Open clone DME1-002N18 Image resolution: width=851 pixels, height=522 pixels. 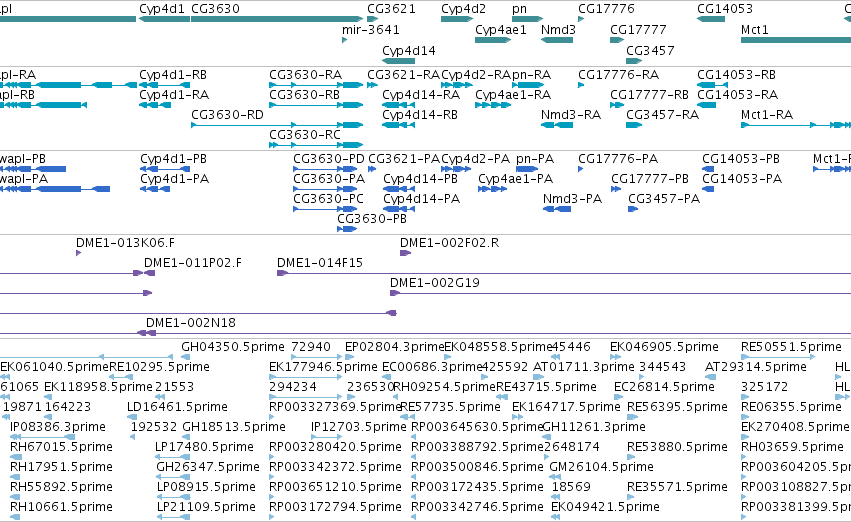(191, 323)
